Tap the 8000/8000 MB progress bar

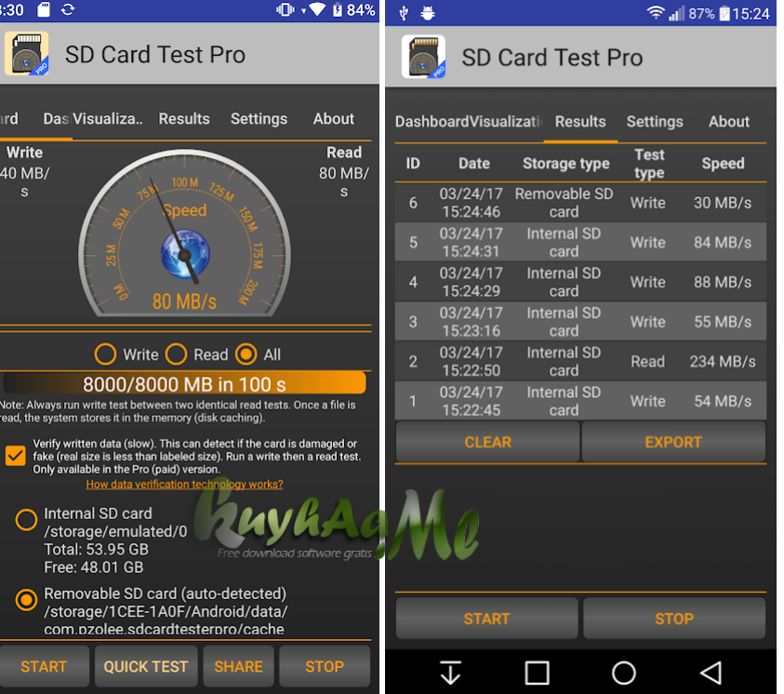point(184,384)
